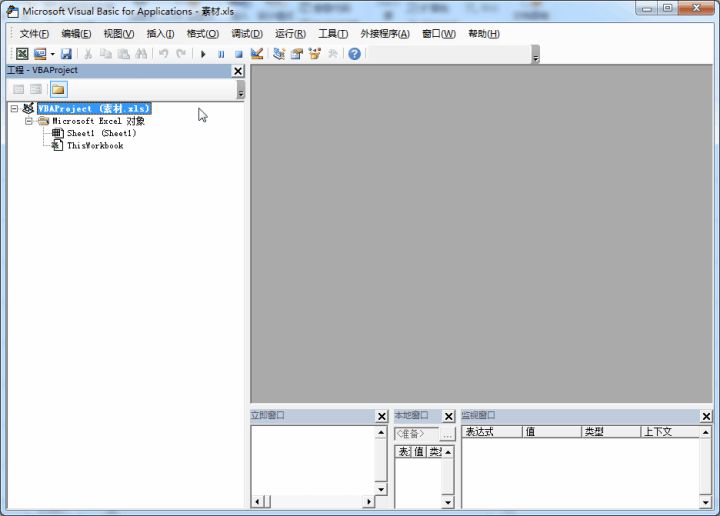The width and height of the screenshot is (720, 516).
Task: Click the Insert UserForm toolbar icon
Action: tap(40, 54)
